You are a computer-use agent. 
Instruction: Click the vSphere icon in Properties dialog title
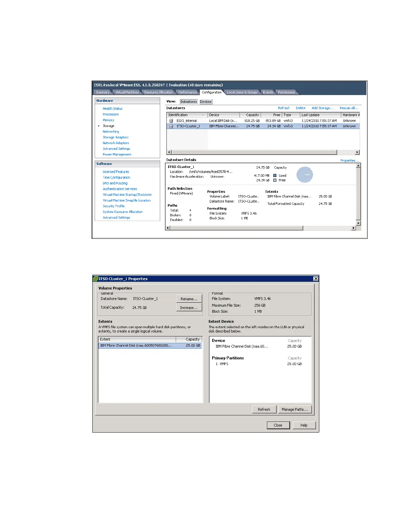point(96,279)
